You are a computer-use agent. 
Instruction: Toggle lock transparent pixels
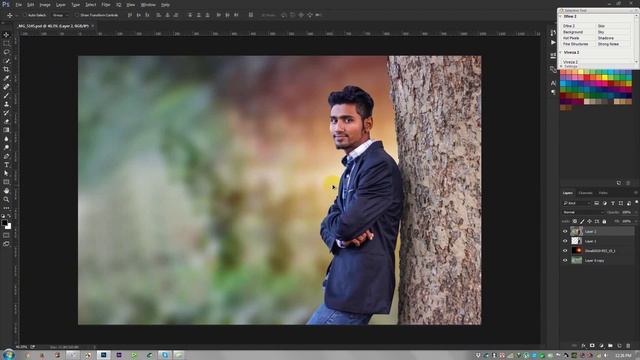coord(575,222)
